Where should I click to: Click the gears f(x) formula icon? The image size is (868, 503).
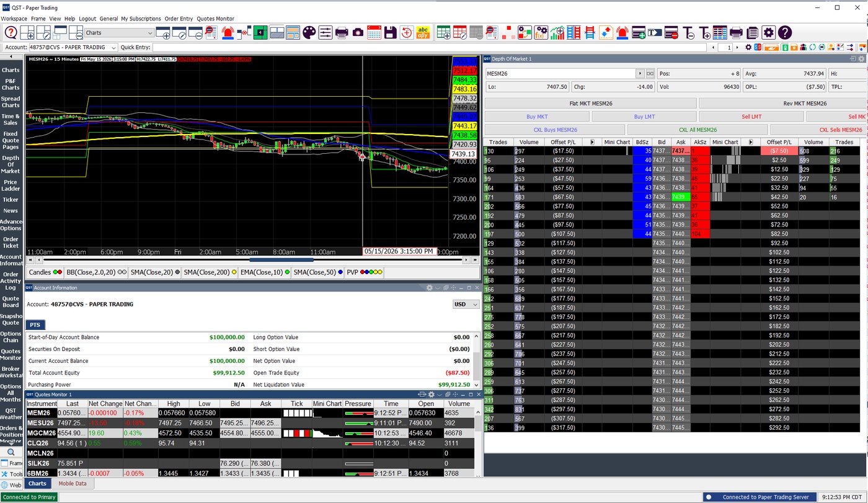tap(541, 32)
